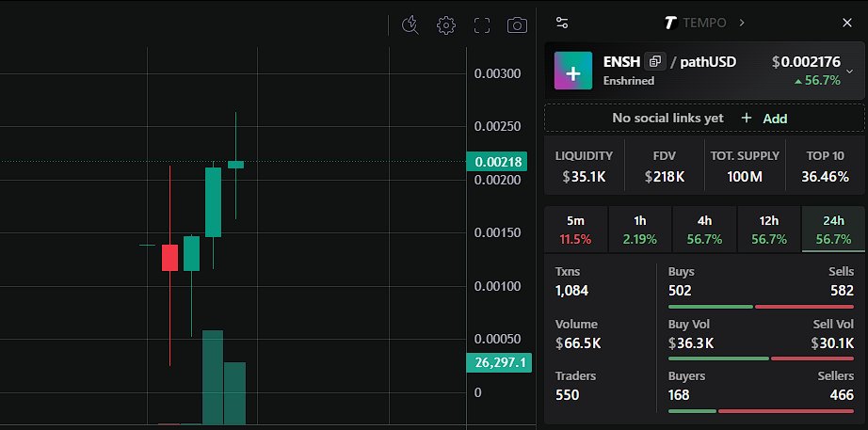868x430 pixels.
Task: Select the 24h timeframe tab
Action: click(x=833, y=230)
